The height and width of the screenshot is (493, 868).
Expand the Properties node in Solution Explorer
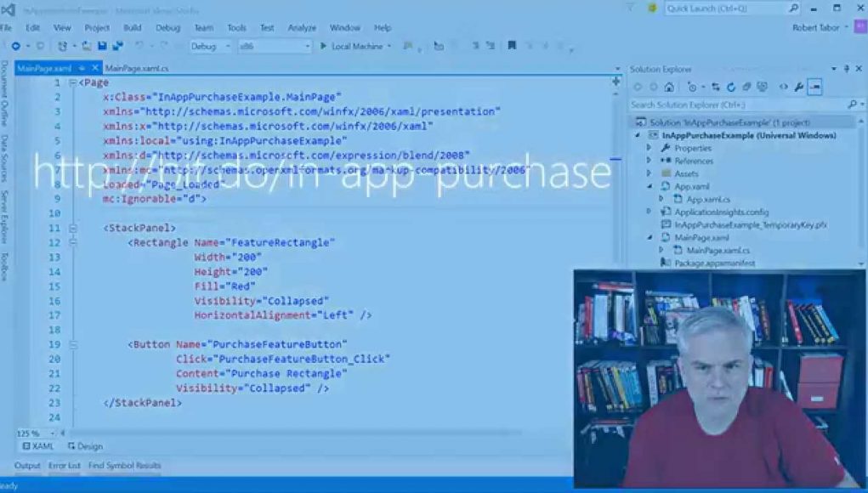pyautogui.click(x=649, y=148)
